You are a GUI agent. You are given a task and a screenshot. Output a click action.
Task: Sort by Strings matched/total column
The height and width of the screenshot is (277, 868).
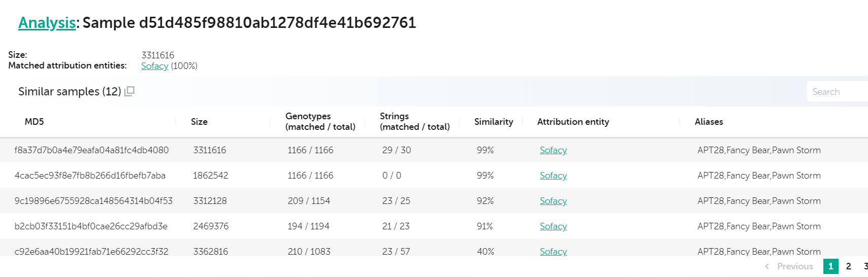pos(414,122)
